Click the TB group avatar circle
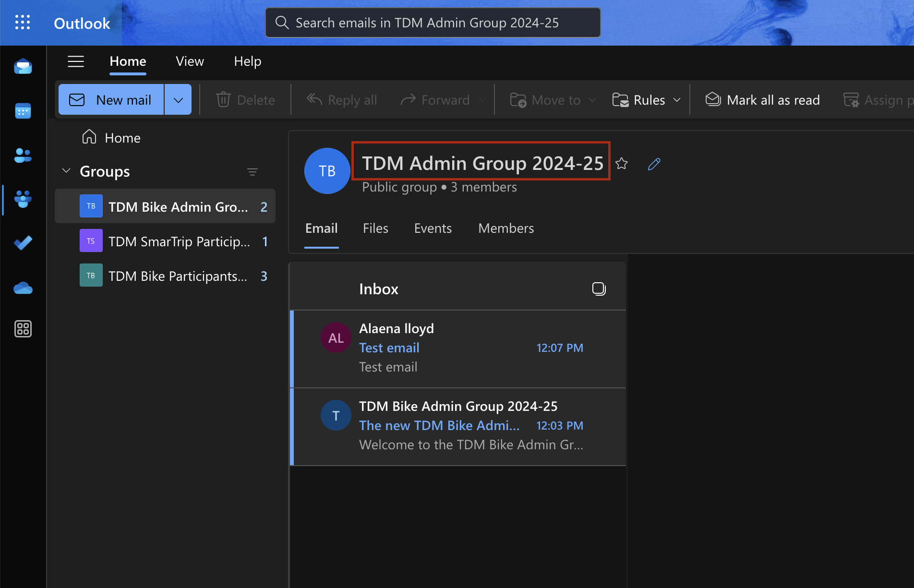 pos(327,171)
